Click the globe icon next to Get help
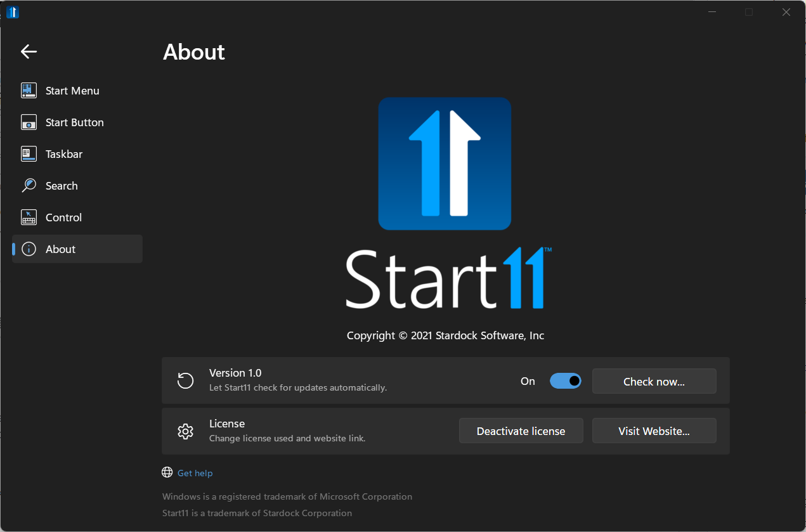Viewport: 806px width, 532px height. click(167, 472)
